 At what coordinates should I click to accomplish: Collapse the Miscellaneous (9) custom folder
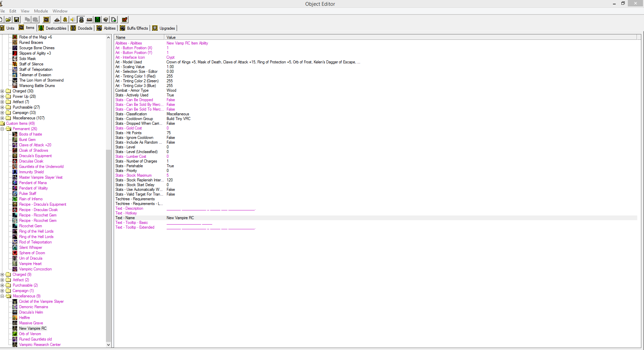tap(2, 296)
